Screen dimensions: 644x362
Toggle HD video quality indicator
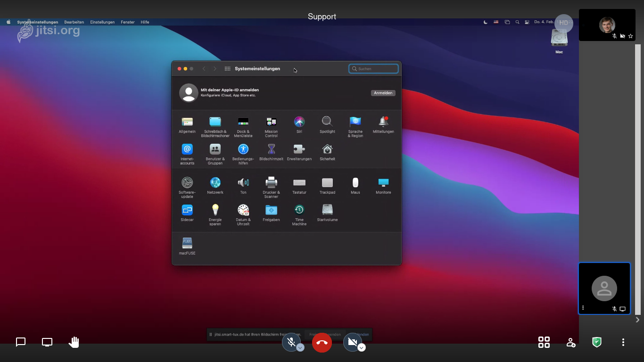coord(564,23)
